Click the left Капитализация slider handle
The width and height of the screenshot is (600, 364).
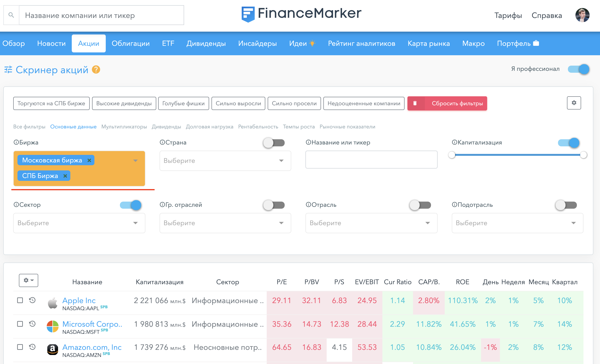(x=452, y=155)
